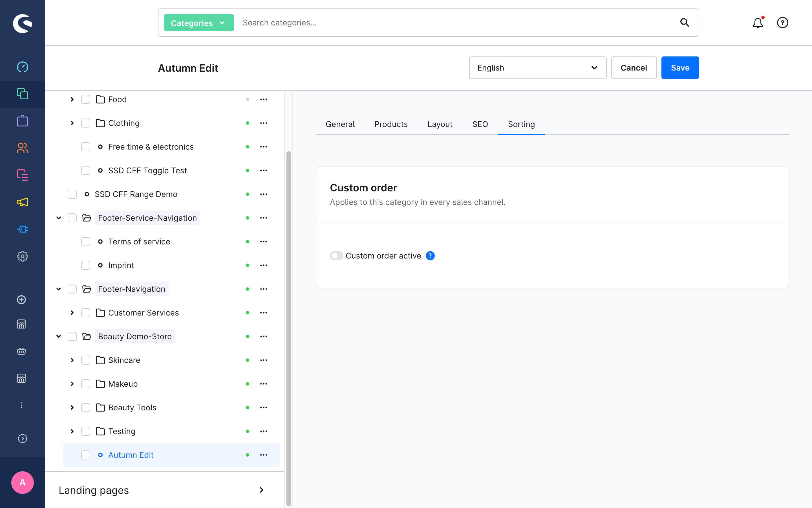
Task: Click the Custom order active help tooltip
Action: click(x=430, y=256)
